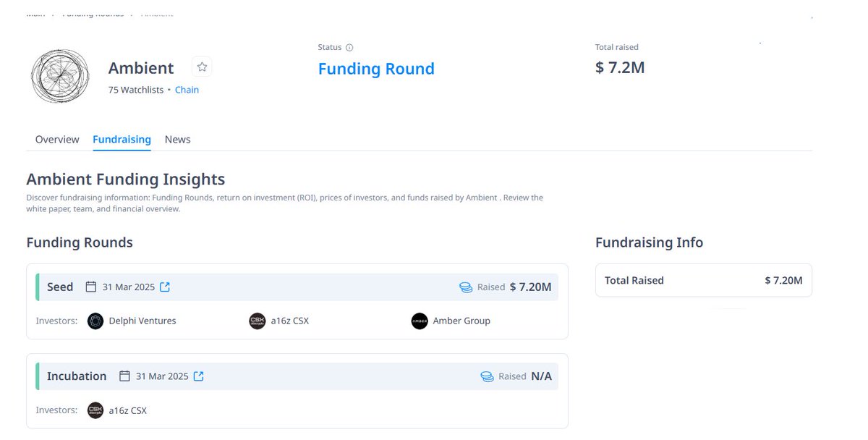Select the Fundraising tab
Image resolution: width=868 pixels, height=440 pixels.
(x=122, y=139)
